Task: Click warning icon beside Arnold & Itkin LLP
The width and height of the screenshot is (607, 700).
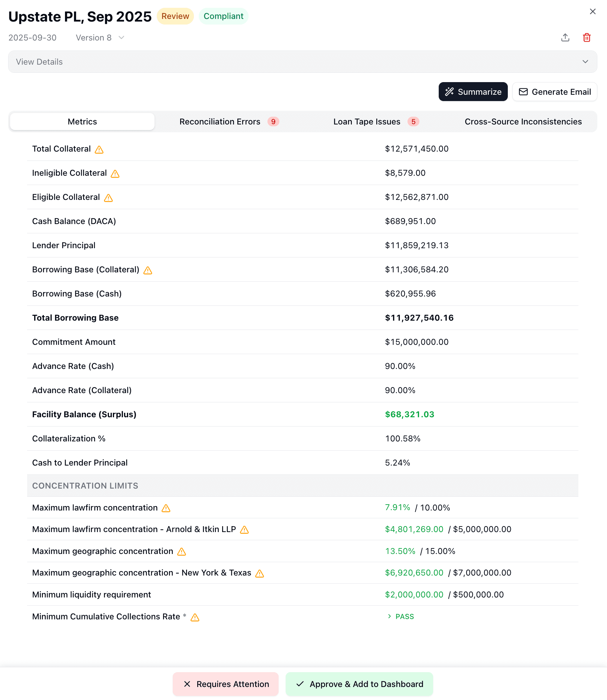Action: [244, 530]
